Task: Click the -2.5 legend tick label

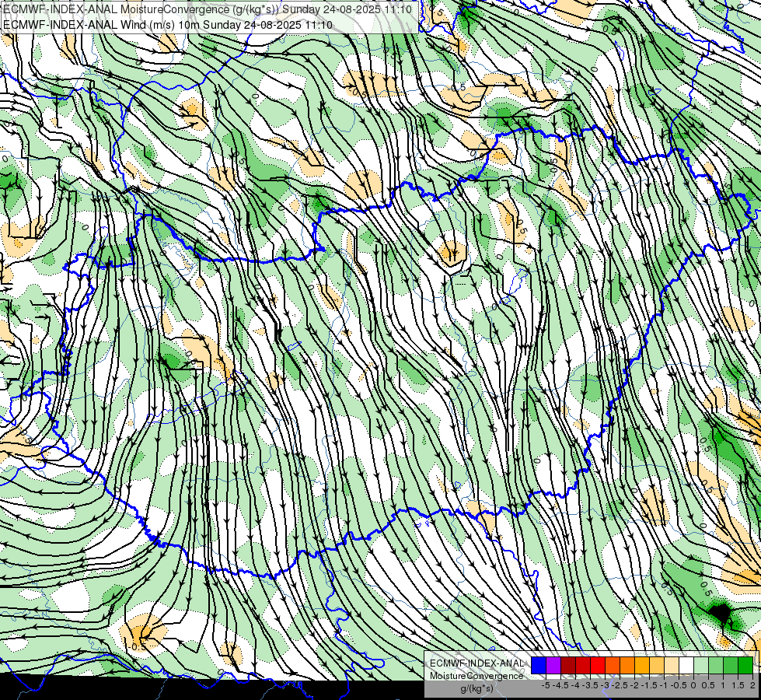Action: (x=620, y=685)
